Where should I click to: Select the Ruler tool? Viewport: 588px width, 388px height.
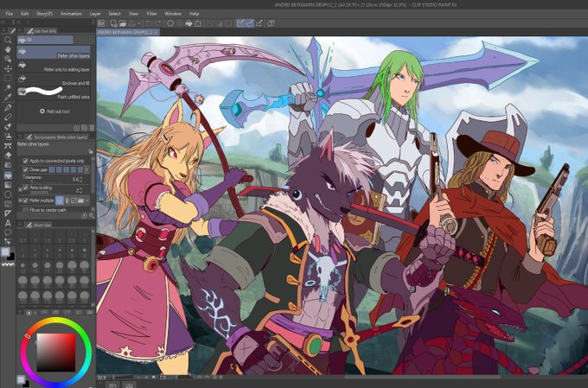(8, 213)
